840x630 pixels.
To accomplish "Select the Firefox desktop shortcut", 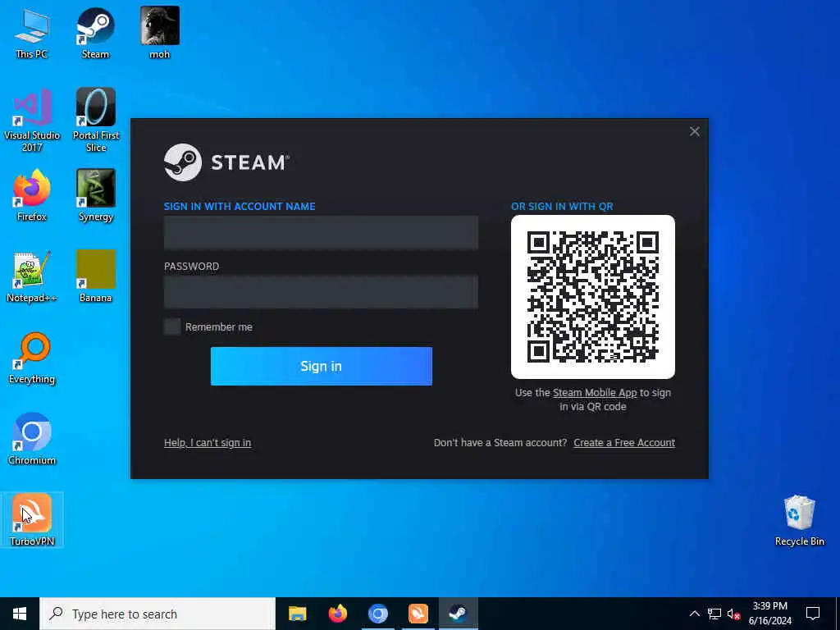I will click(x=32, y=195).
